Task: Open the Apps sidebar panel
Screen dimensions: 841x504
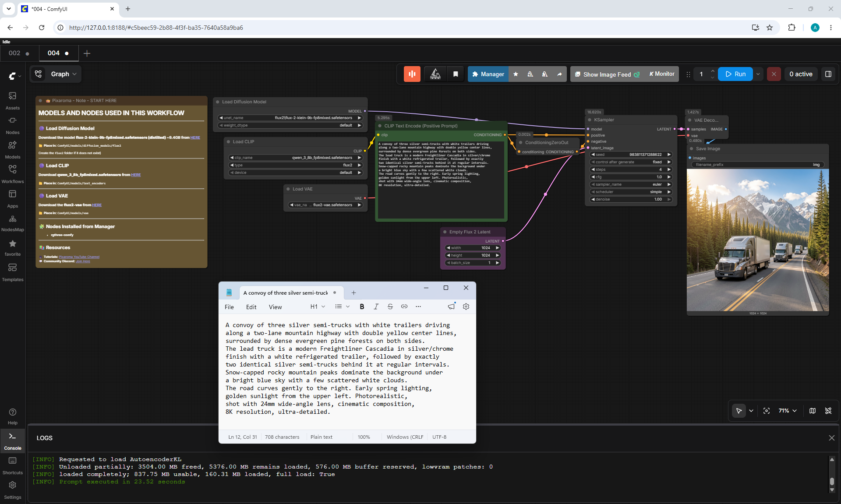Action: click(13, 198)
